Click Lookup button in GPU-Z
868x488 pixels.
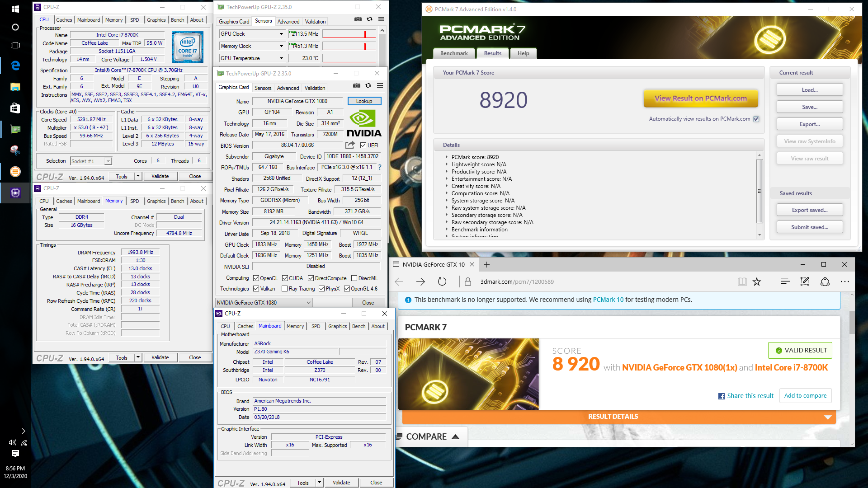coord(364,101)
